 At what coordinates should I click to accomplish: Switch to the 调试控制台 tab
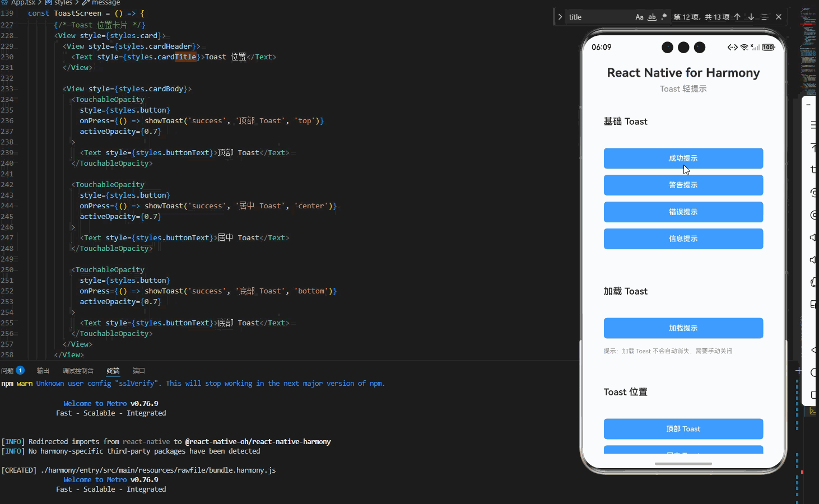78,371
